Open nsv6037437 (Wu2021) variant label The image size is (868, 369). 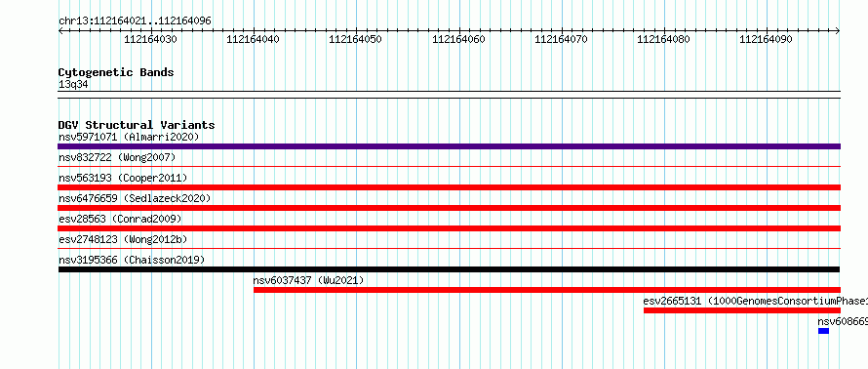pos(309,280)
